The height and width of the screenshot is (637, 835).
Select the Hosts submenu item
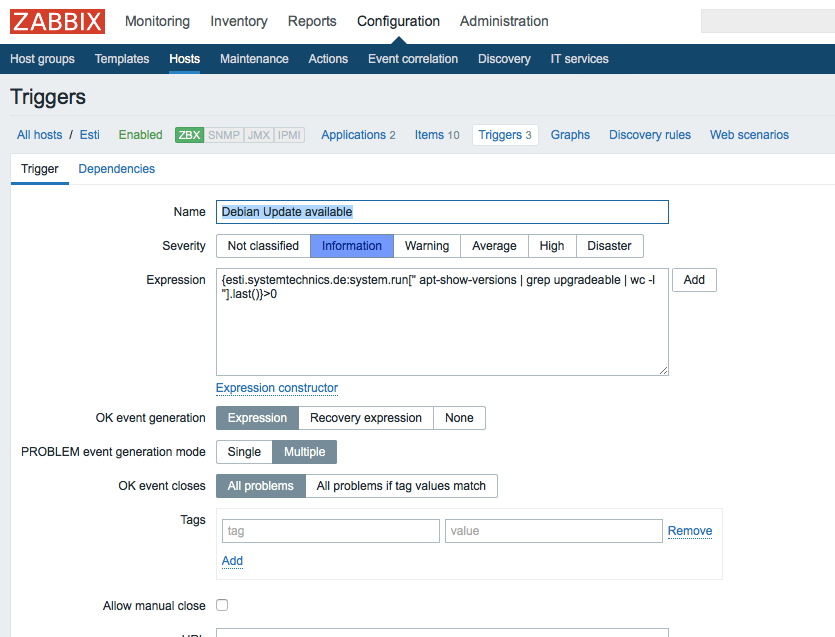point(185,59)
